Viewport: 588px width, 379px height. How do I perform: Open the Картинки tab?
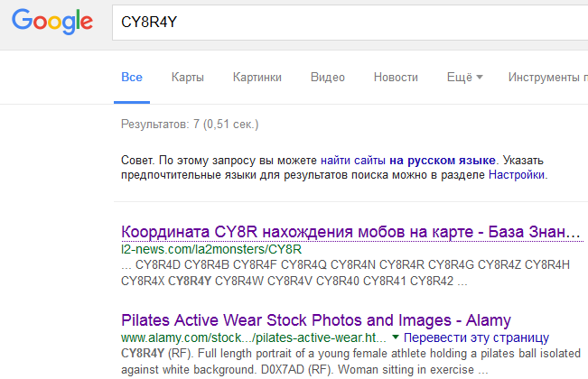(x=257, y=77)
